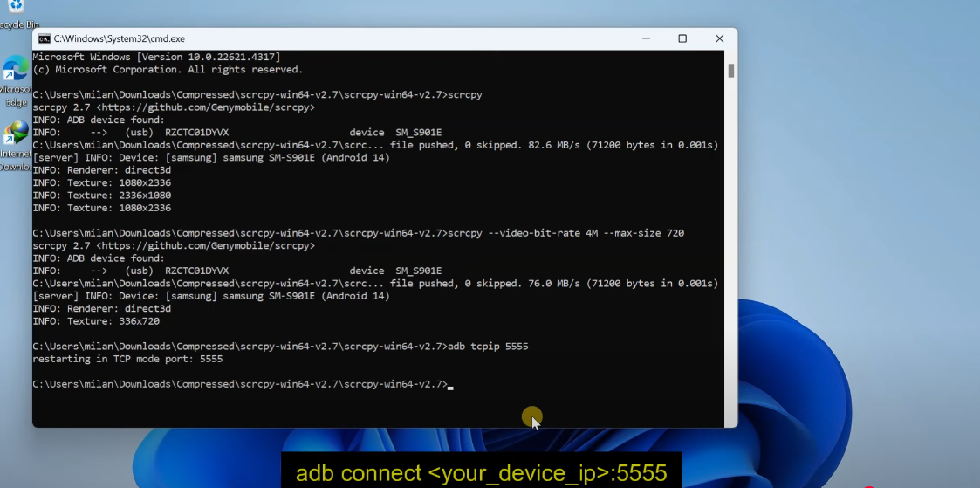Click 'restarting in TCP mode port: 5555' line

(127, 360)
